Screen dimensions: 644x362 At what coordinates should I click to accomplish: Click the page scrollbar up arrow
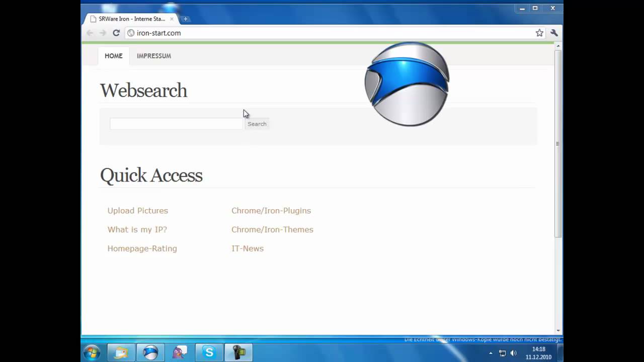point(558,46)
